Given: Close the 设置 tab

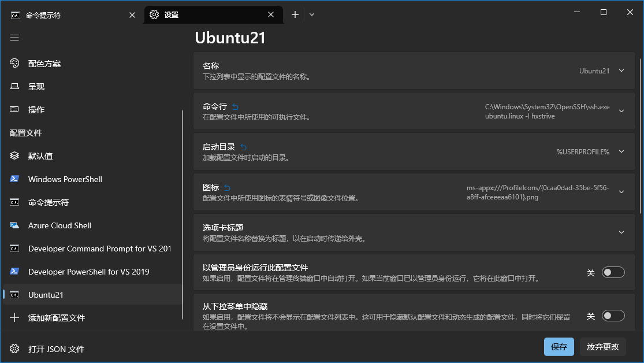Looking at the screenshot, I should click(x=271, y=14).
